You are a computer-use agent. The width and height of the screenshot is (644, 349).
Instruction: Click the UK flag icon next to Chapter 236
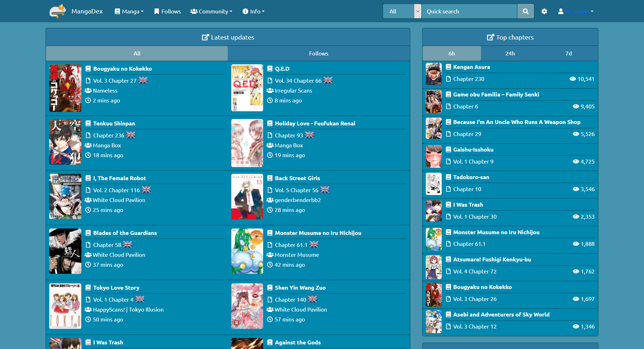tap(130, 135)
